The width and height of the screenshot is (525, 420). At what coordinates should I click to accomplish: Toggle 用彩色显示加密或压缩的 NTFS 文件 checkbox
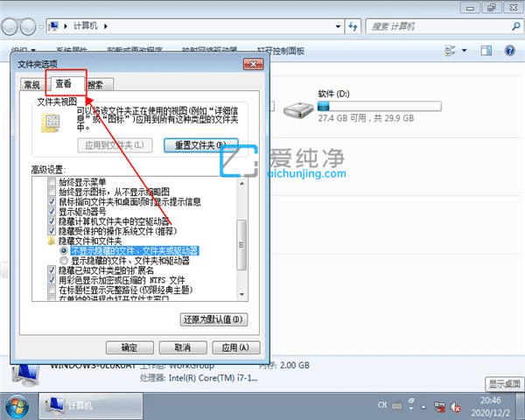(52, 280)
